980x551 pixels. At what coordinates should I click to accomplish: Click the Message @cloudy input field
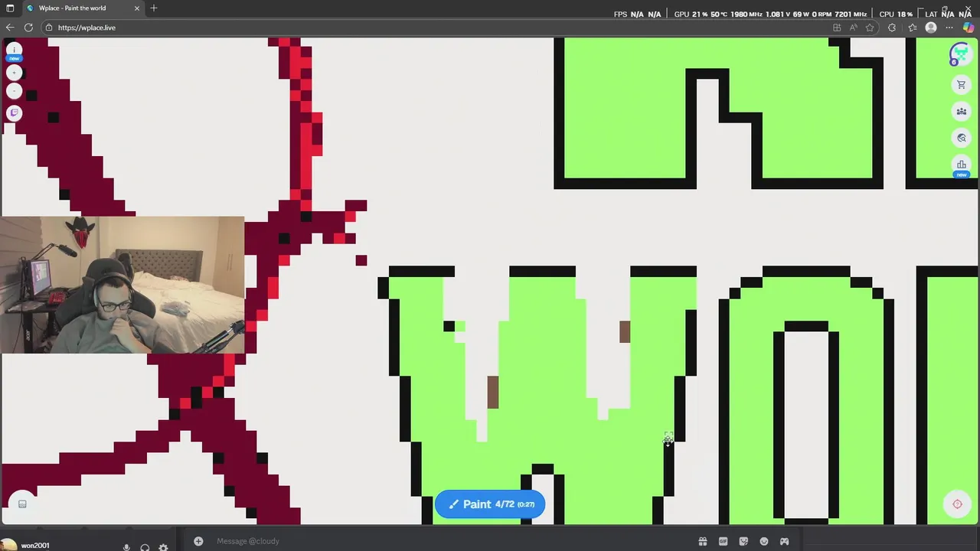point(452,541)
